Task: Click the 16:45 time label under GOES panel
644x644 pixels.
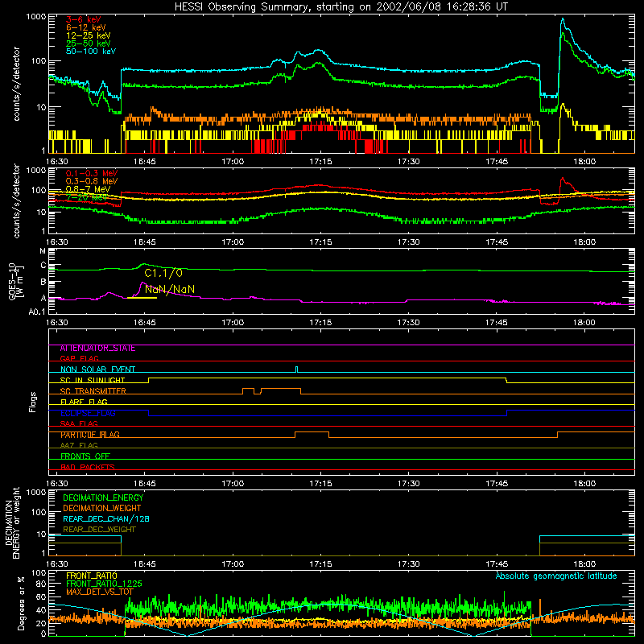Action: pos(145,323)
